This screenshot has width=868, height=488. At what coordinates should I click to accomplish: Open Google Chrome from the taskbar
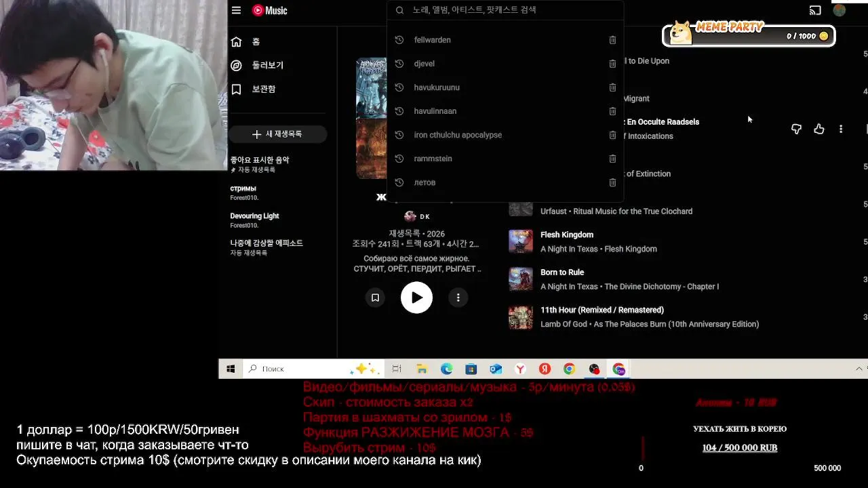tap(569, 369)
